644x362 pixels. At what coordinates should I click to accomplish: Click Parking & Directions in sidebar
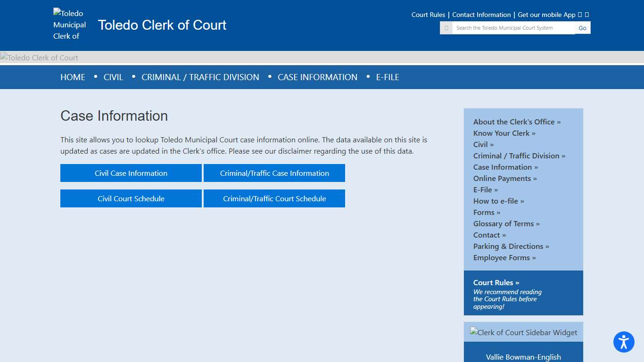(511, 246)
